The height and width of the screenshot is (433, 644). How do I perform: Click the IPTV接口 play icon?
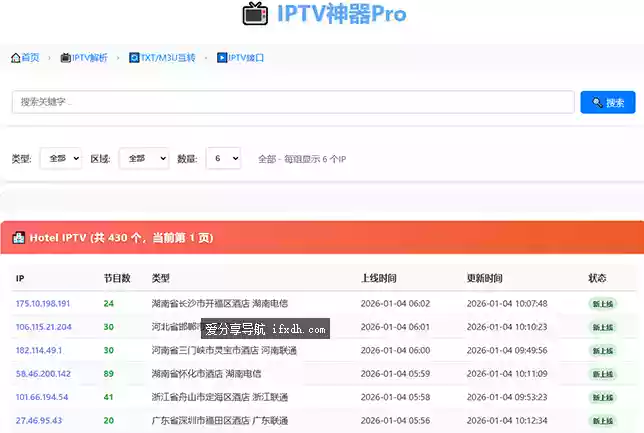(x=222, y=58)
